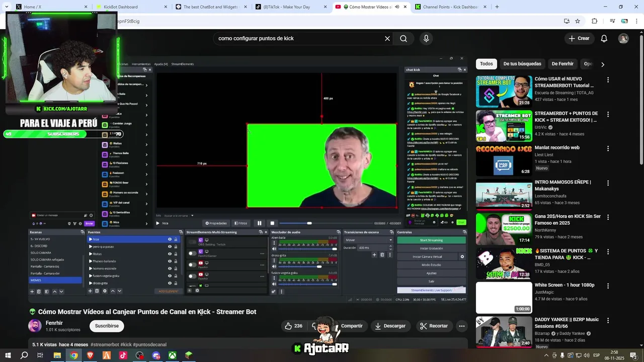
Task: Toggle eye visibility for Risitas source
Action: tap(170, 254)
